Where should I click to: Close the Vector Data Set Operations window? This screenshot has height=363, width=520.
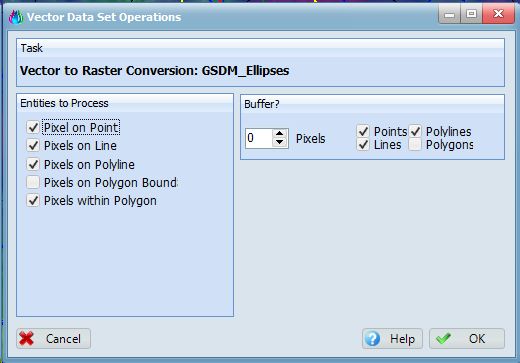[498, 14]
